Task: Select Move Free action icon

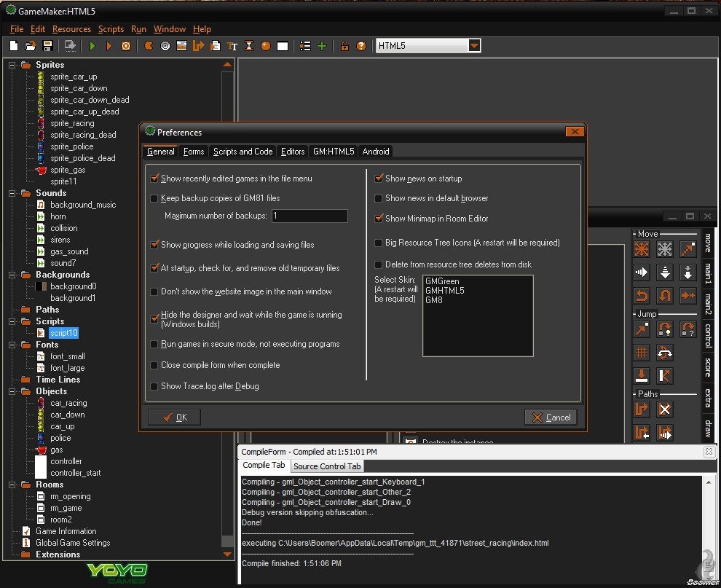Action: tap(664, 249)
